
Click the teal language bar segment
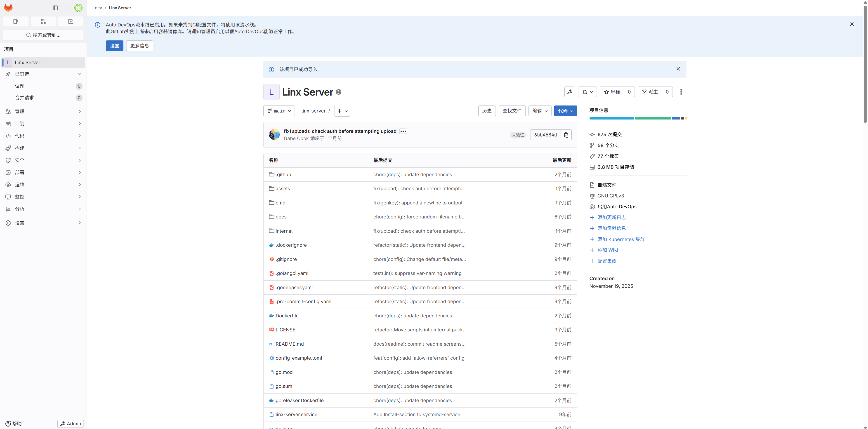pos(612,118)
